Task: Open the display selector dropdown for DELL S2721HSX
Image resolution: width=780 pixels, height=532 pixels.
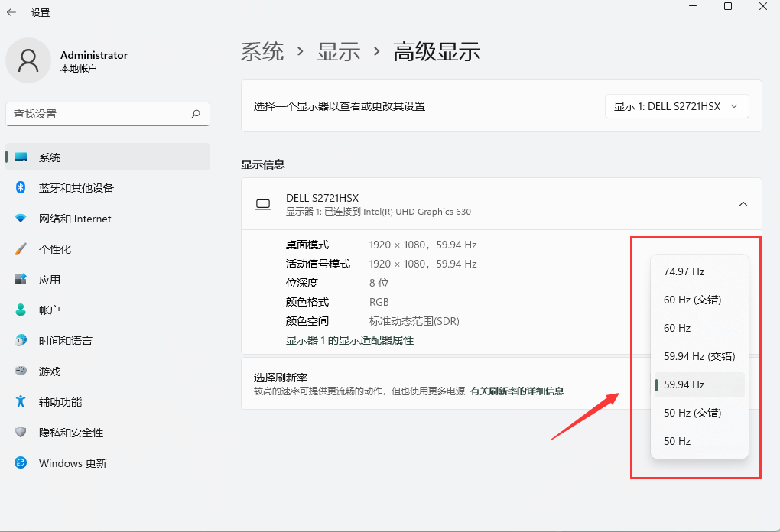Action: pyautogui.click(x=676, y=106)
